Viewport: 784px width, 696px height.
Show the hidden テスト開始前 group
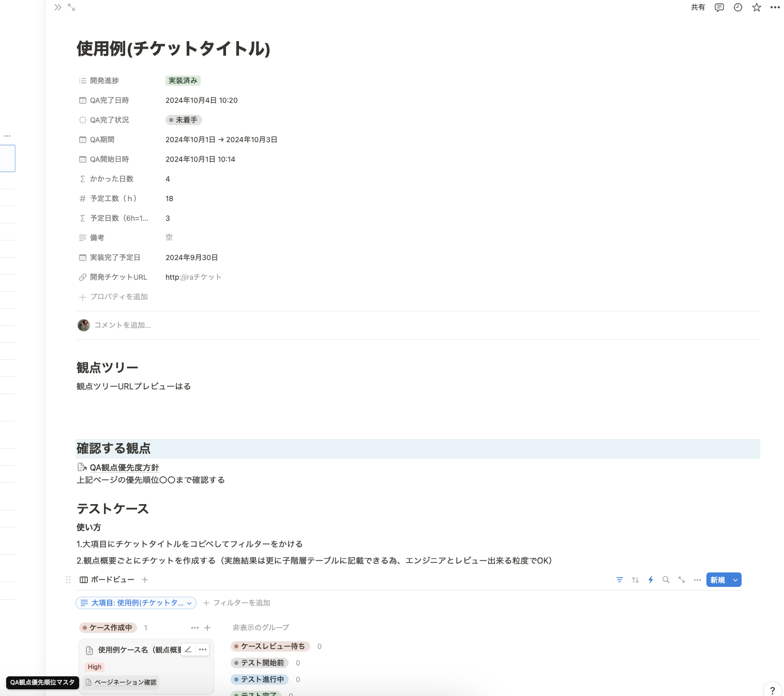coord(259,662)
